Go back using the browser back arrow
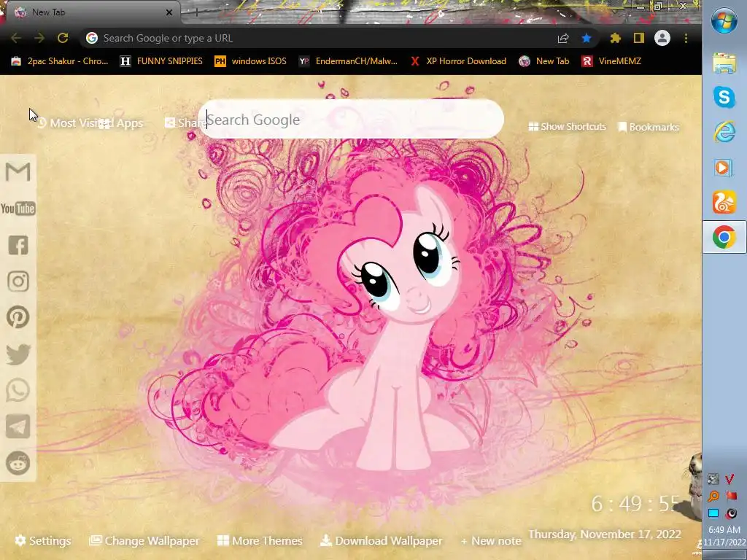Viewport: 747px width, 560px height. 16,38
